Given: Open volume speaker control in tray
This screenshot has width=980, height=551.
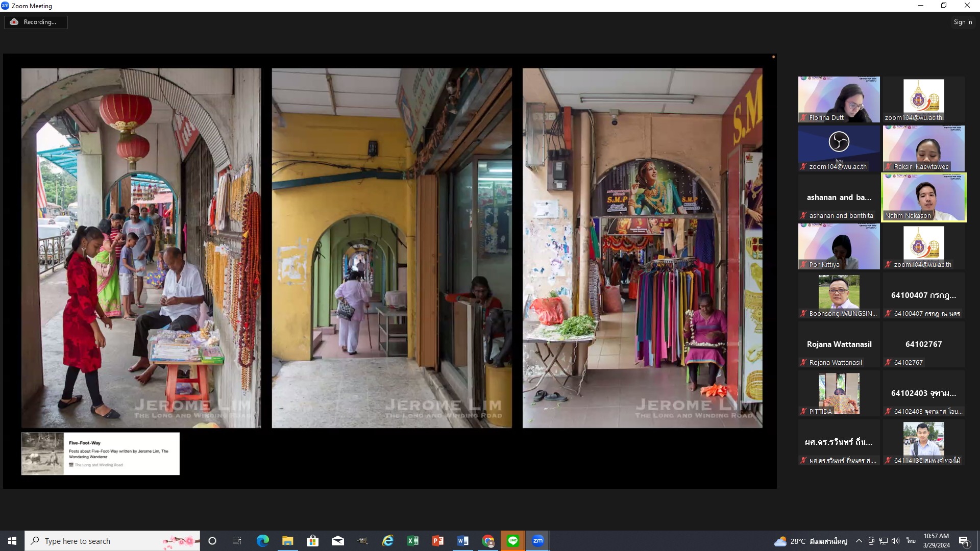Looking at the screenshot, I should (895, 541).
